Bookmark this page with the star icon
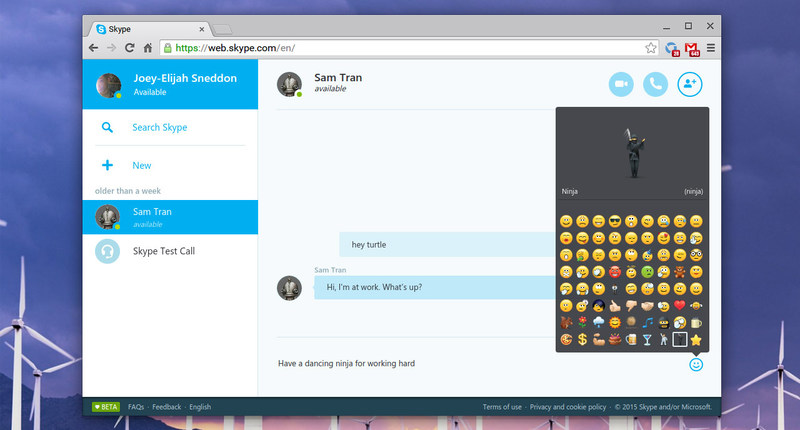The width and height of the screenshot is (800, 430). pos(651,48)
